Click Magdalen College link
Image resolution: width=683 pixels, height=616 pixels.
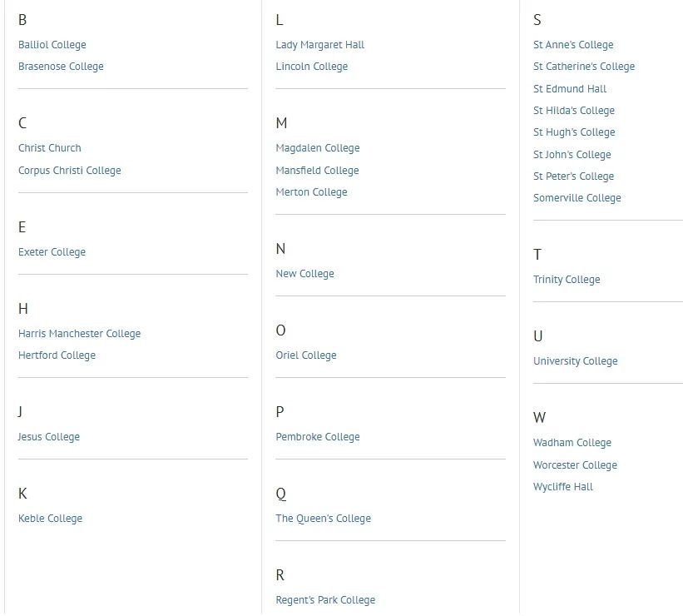(x=317, y=148)
